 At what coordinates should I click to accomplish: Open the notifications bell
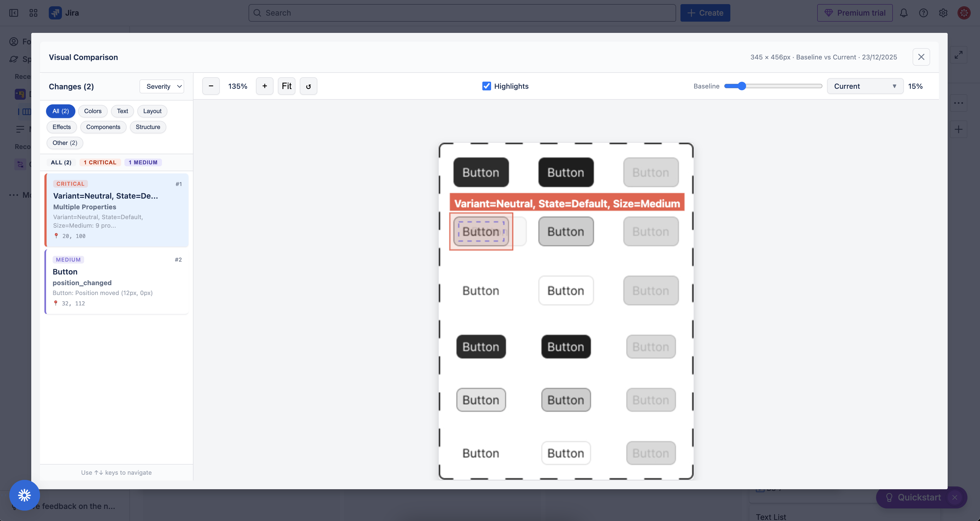[904, 13]
